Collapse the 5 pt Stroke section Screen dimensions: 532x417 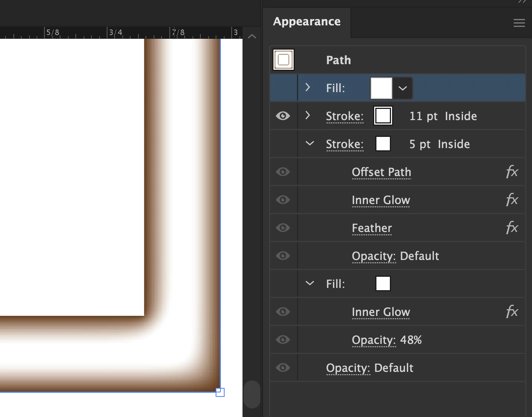[310, 144]
